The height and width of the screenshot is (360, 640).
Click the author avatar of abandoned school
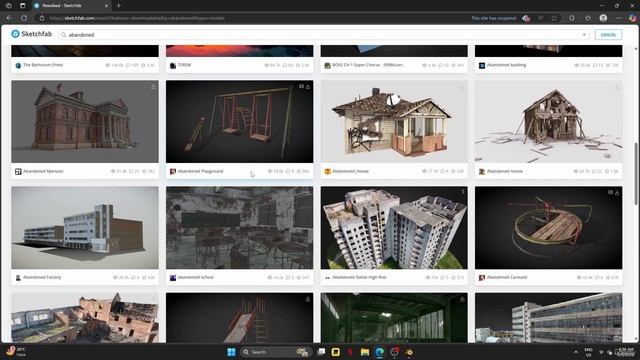point(173,278)
